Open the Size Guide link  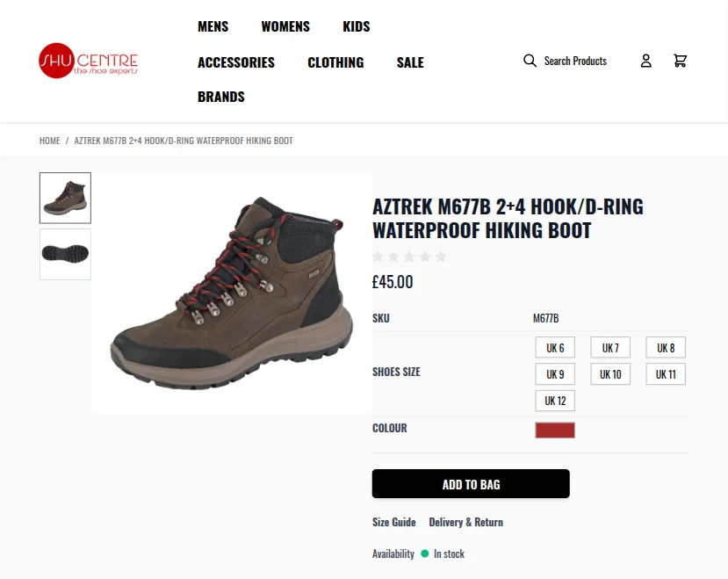coord(393,522)
